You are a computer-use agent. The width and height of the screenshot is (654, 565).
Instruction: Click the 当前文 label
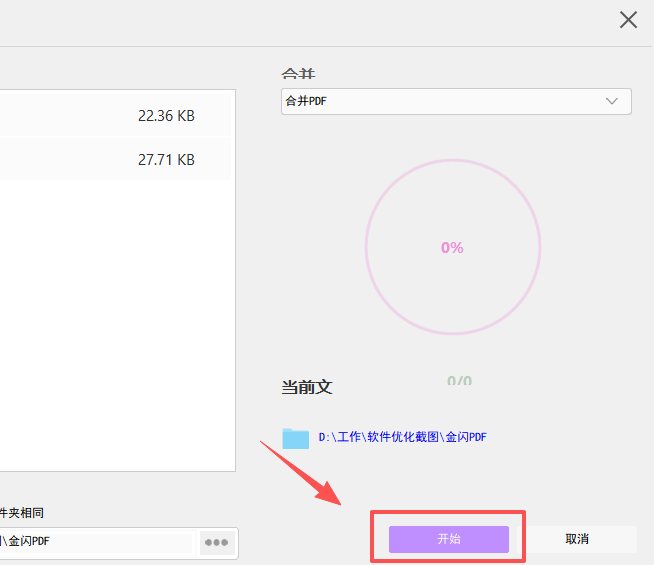[306, 387]
